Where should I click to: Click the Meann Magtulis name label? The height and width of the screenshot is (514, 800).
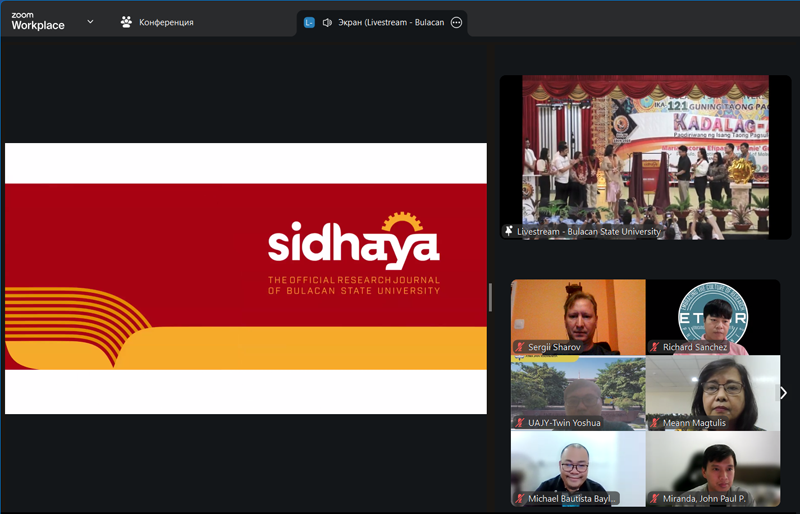tap(694, 423)
